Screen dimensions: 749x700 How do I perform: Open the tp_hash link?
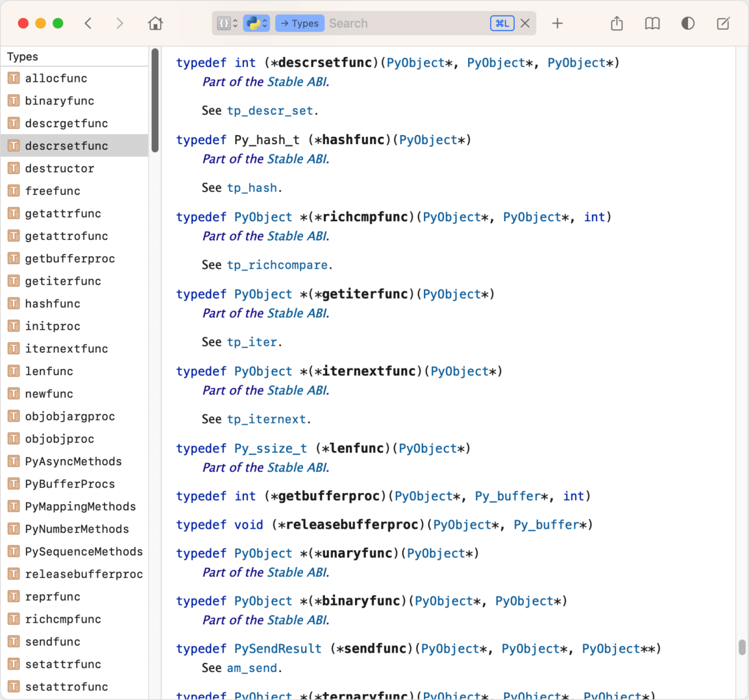click(252, 188)
